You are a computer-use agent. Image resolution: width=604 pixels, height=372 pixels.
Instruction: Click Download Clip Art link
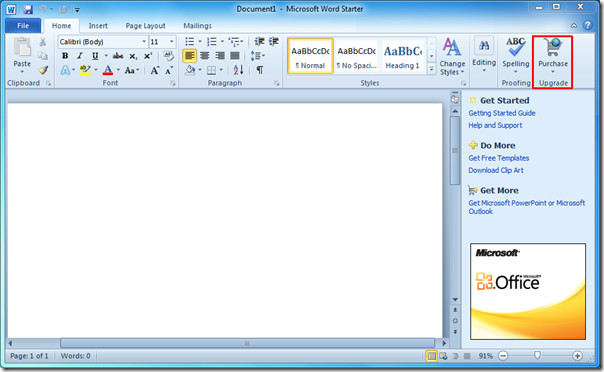pyautogui.click(x=496, y=170)
